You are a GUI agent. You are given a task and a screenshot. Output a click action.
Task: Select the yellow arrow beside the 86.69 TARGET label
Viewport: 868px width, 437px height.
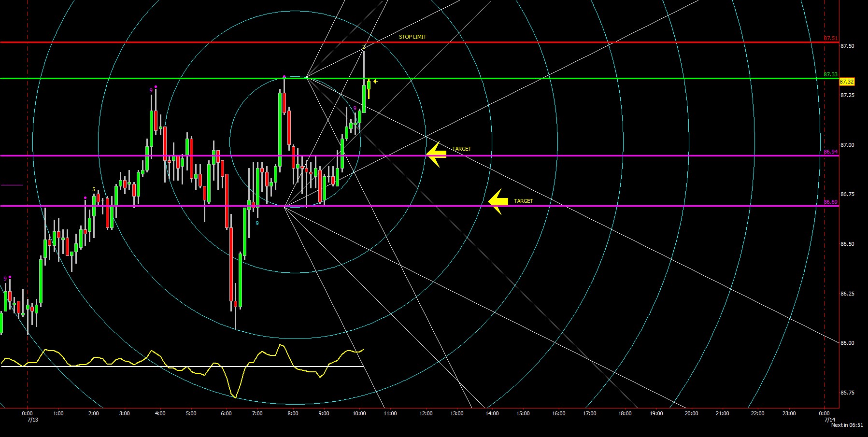498,201
